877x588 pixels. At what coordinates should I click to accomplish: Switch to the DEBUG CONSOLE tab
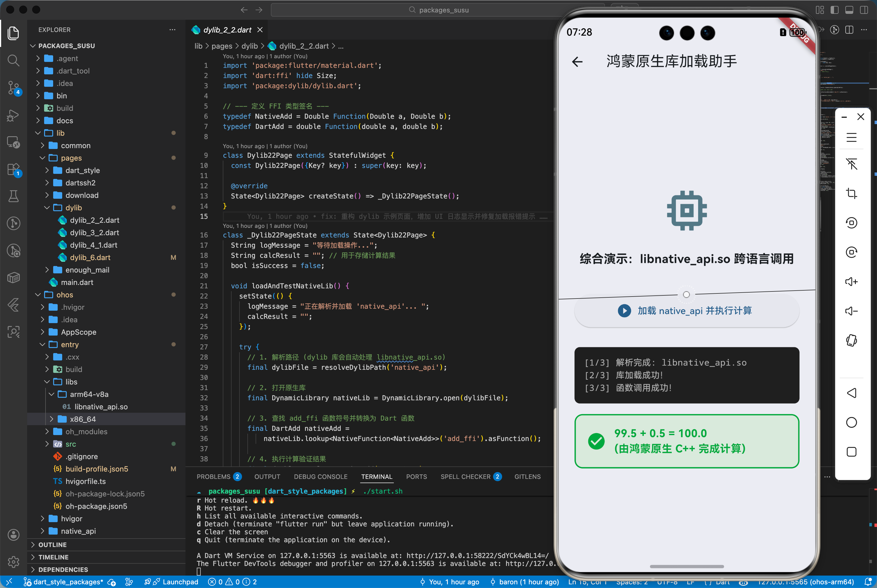320,477
